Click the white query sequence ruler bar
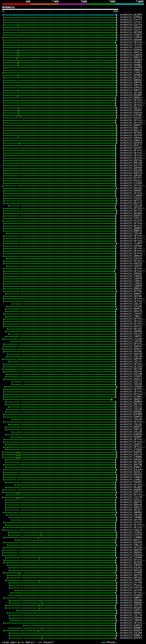146x644 pixels. coord(60,10)
